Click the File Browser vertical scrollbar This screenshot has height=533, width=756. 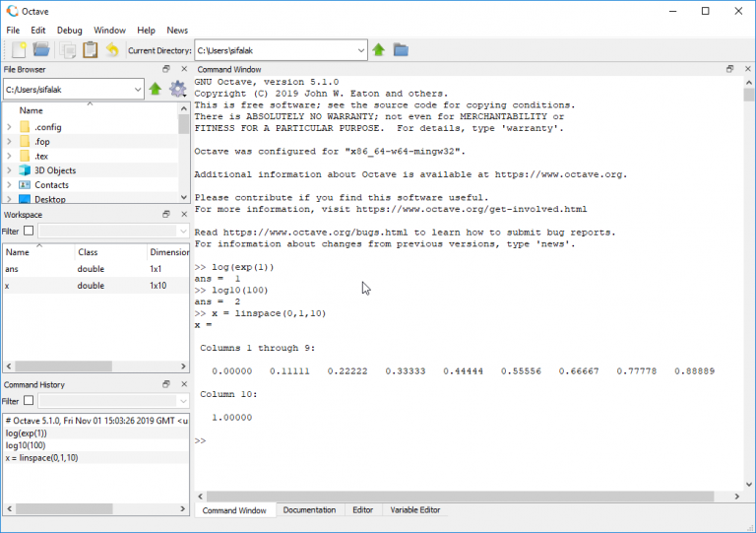[x=184, y=123]
